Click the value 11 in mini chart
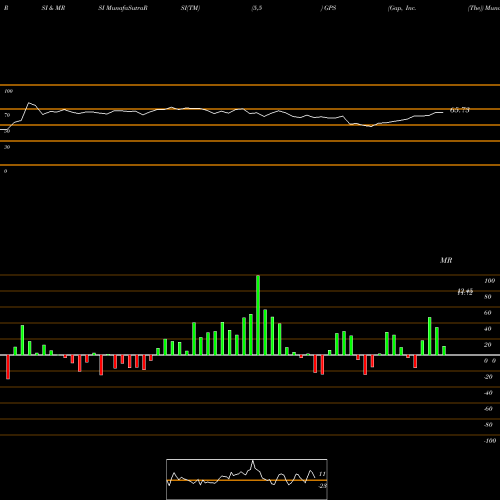Screen dimensions: 500x500 point(322,474)
